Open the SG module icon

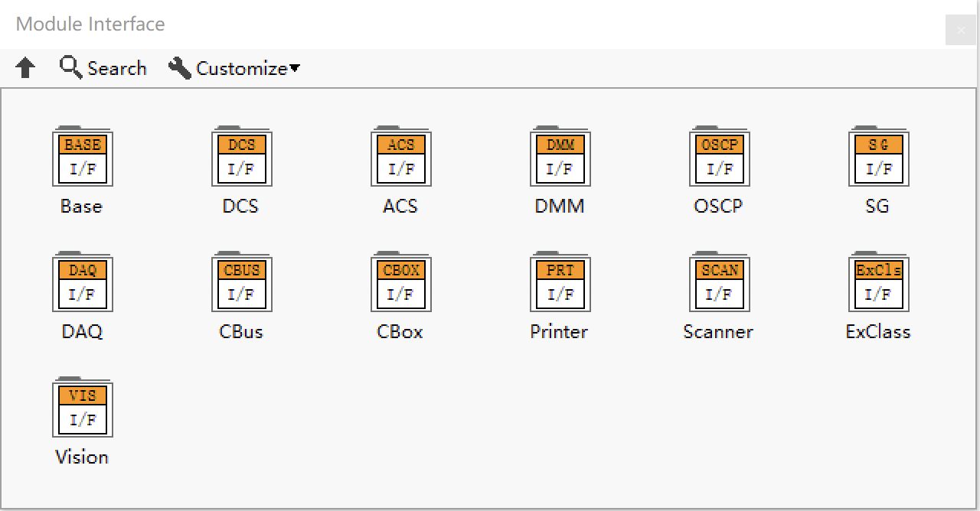[878, 158]
